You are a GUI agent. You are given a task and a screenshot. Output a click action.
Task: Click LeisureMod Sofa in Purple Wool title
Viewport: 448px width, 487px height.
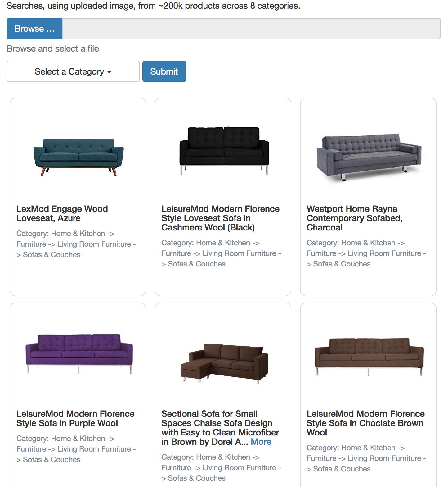[x=75, y=418]
